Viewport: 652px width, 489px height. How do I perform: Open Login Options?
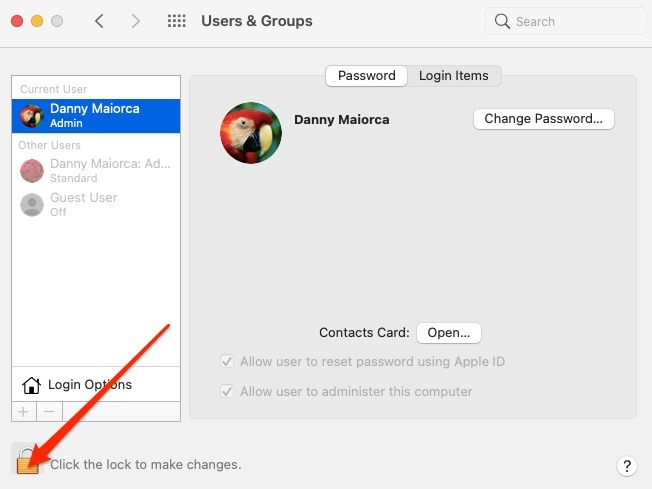tap(96, 385)
